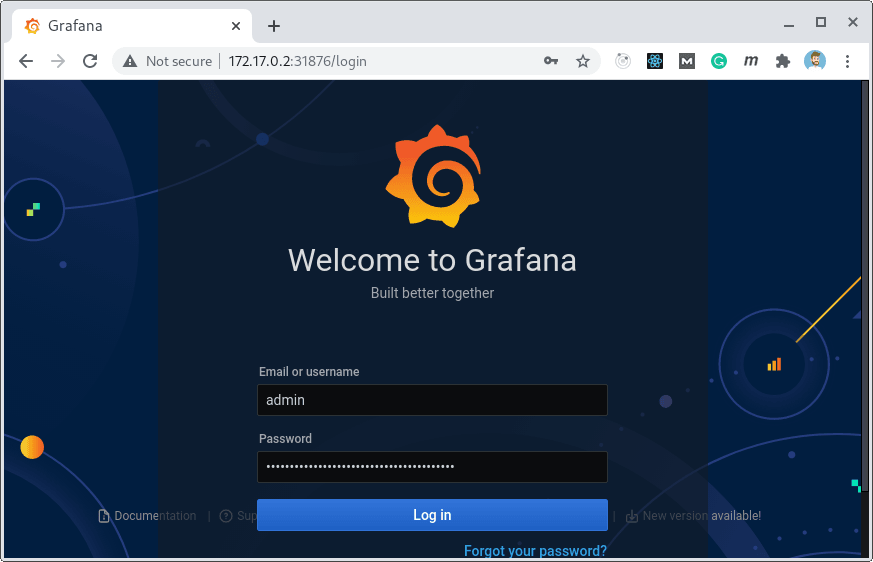Screen dimensions: 873x562
Task: Close the Grafana tab
Action: pos(236,26)
